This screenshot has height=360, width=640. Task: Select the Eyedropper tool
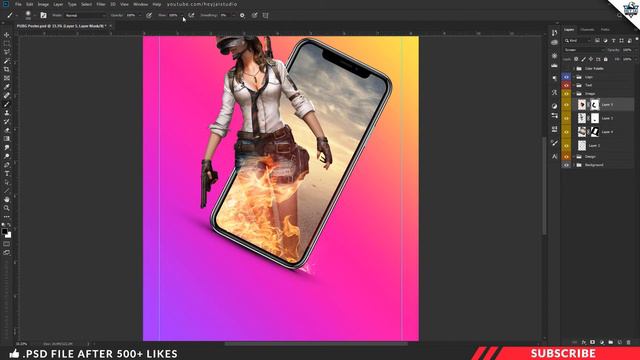[x=7, y=87]
